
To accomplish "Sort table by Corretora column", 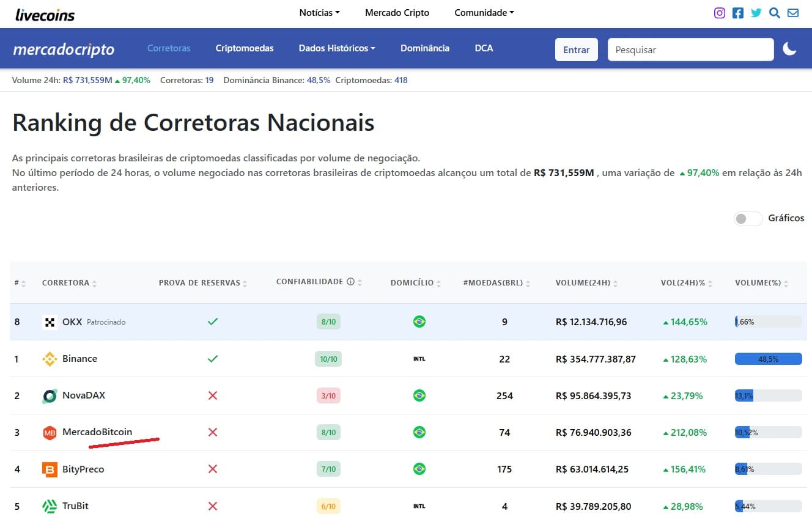I will coord(69,283).
